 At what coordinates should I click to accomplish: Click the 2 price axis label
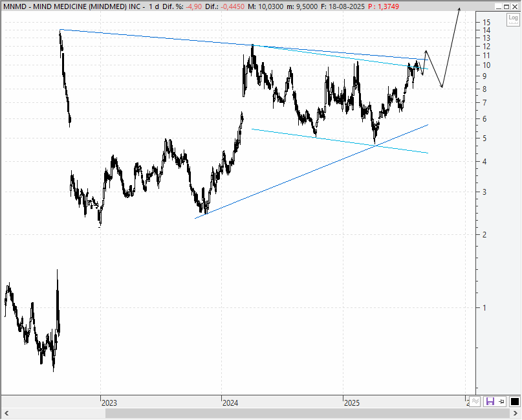tap(484, 235)
